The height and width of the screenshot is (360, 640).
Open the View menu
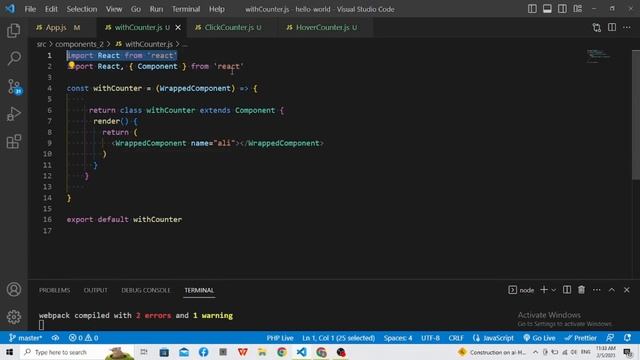click(114, 9)
